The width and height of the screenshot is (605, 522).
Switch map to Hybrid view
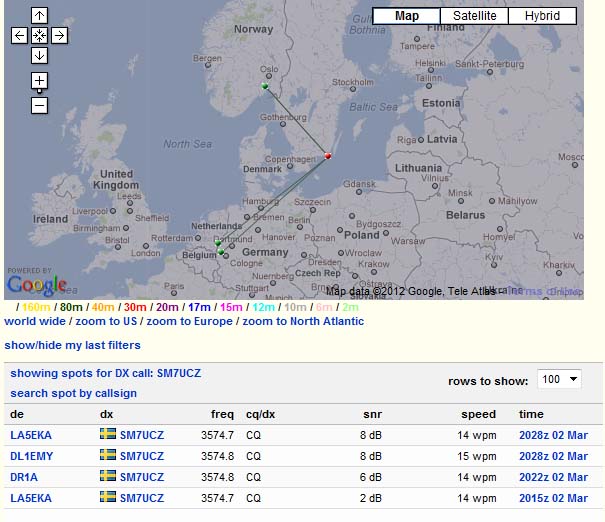pos(543,16)
